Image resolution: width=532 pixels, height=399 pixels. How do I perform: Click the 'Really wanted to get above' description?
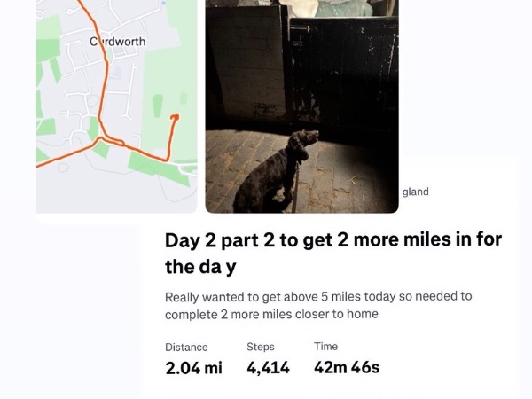pos(318,305)
